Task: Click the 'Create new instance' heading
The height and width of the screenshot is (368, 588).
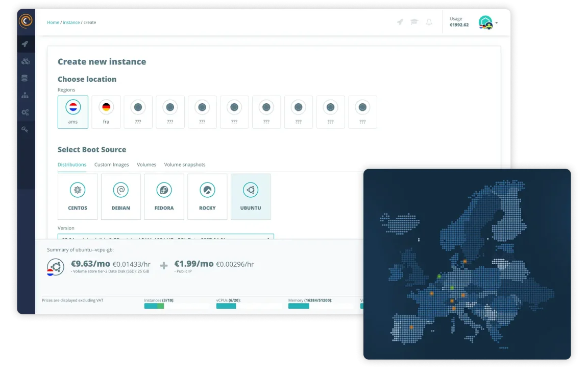Action: (x=102, y=61)
